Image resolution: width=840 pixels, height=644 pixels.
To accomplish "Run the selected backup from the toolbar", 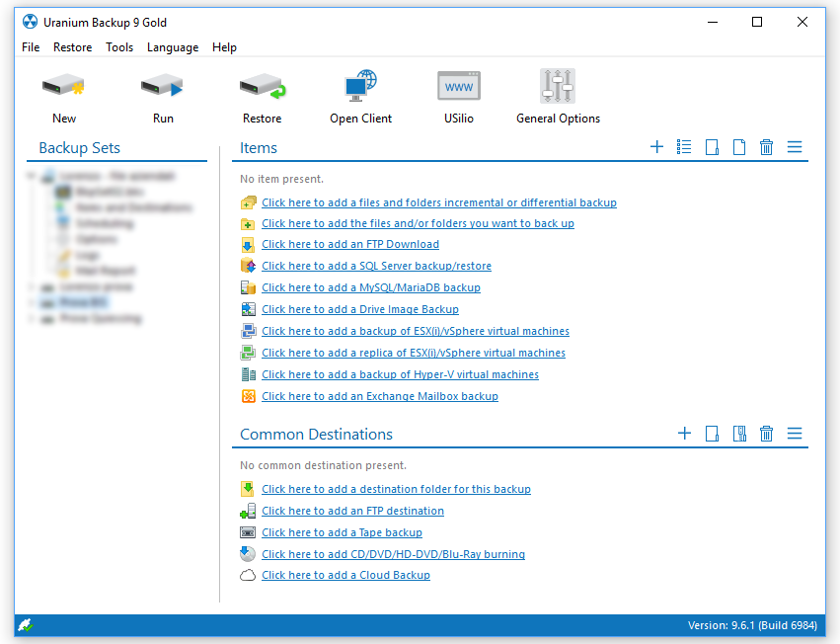I will (x=163, y=97).
